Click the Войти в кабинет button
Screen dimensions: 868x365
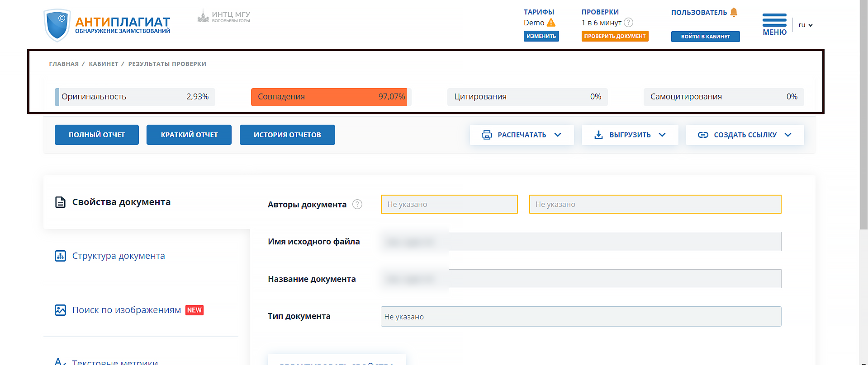(705, 37)
